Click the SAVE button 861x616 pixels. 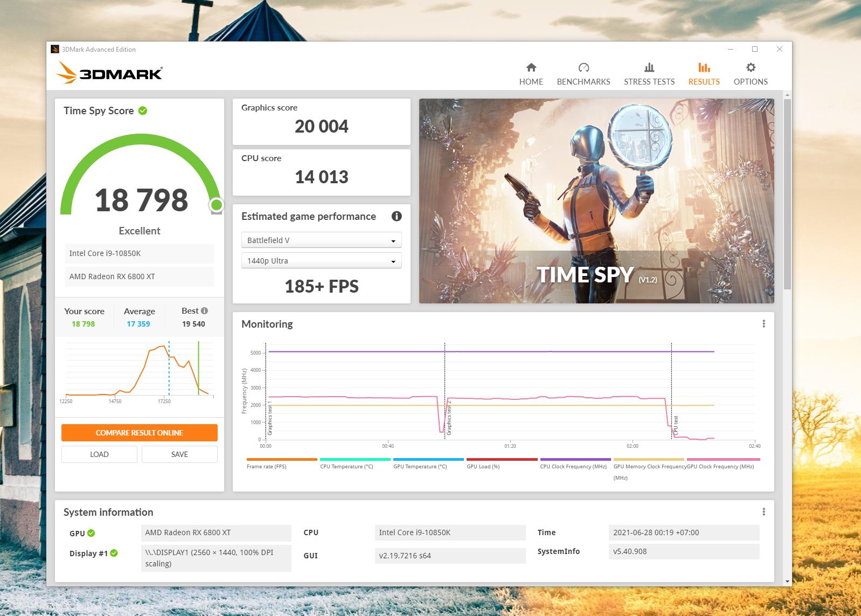(179, 454)
